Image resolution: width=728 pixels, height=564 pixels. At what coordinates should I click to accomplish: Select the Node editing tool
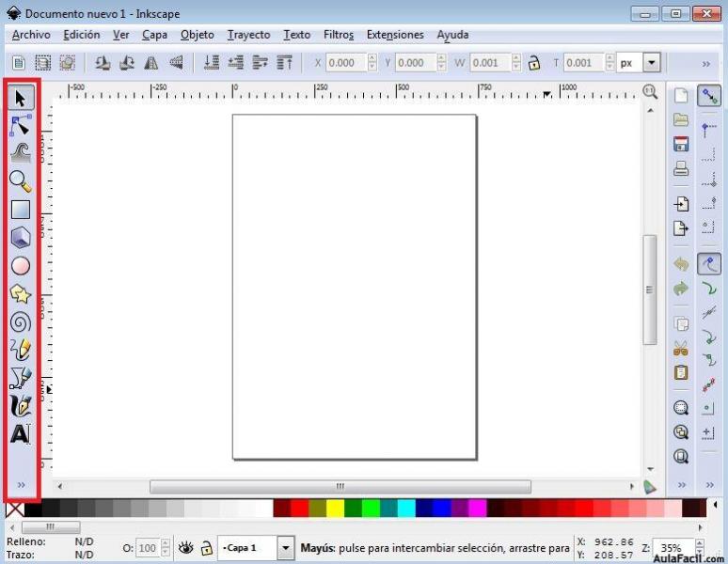[21, 125]
